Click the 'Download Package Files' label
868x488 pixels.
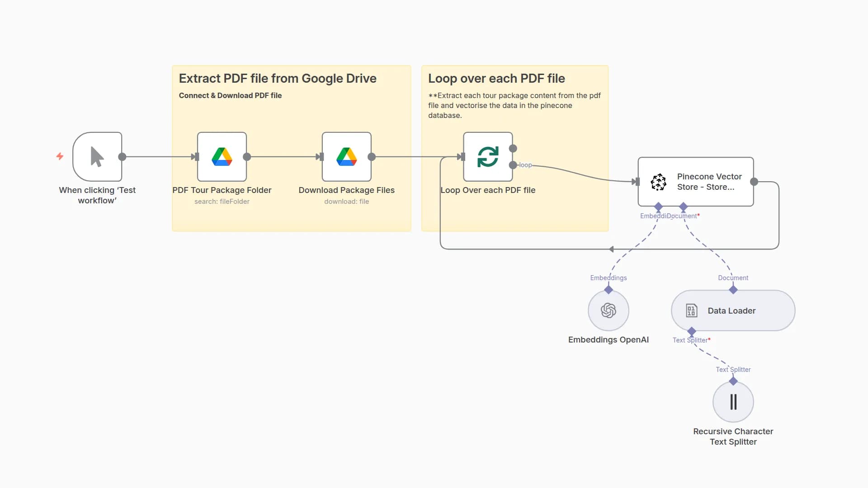[x=346, y=190]
